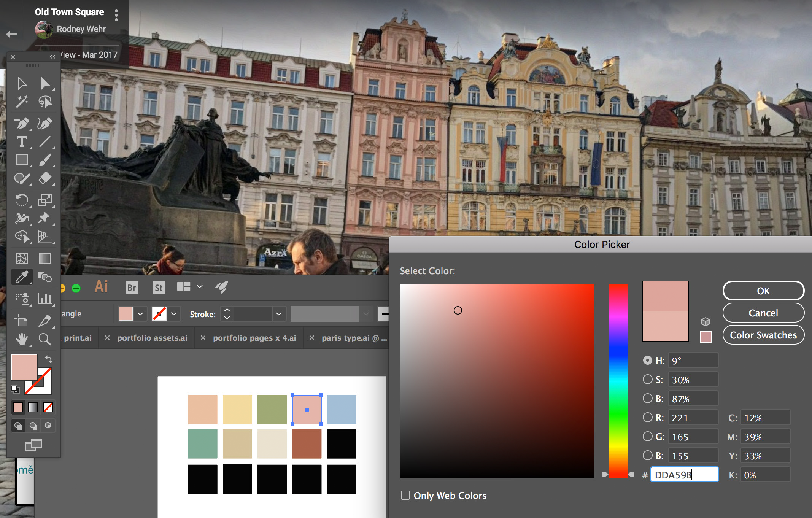Enable Only Web Colors checkbox
The height and width of the screenshot is (518, 812).
405,495
